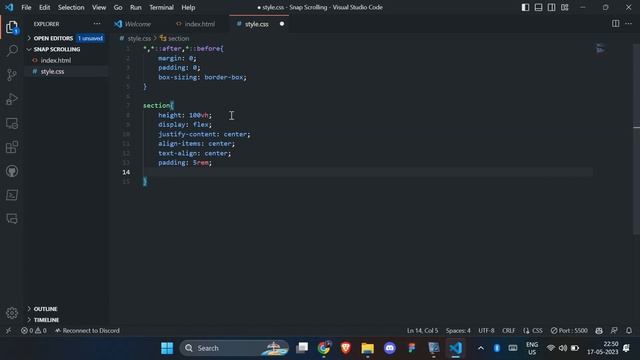Change file encoding UTF-8
Image resolution: width=640 pixels, height=360 pixels.
[x=486, y=331]
